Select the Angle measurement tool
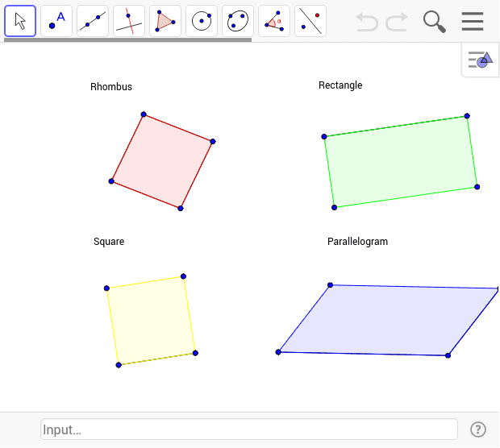The width and height of the screenshot is (500, 448). (274, 21)
